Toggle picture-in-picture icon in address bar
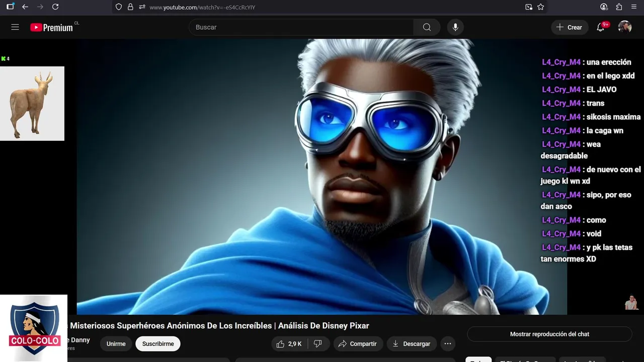644x362 pixels. coord(529,7)
